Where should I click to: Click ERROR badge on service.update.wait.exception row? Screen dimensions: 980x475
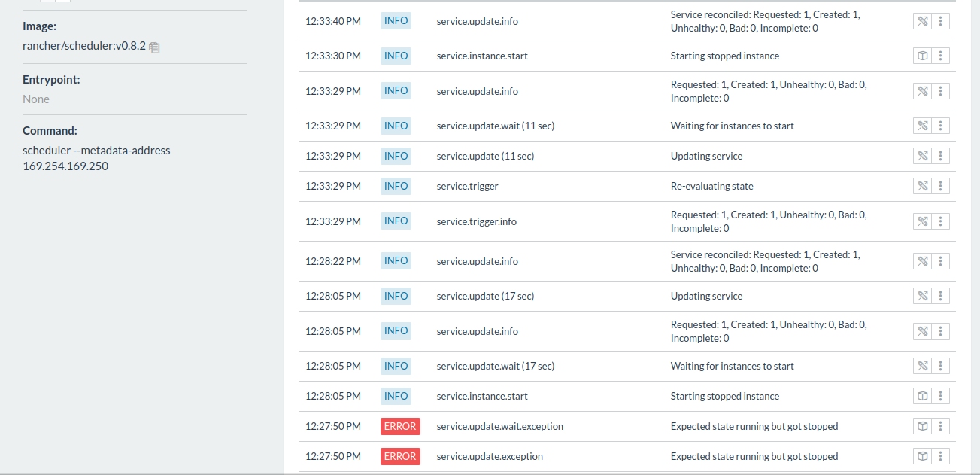pos(400,426)
